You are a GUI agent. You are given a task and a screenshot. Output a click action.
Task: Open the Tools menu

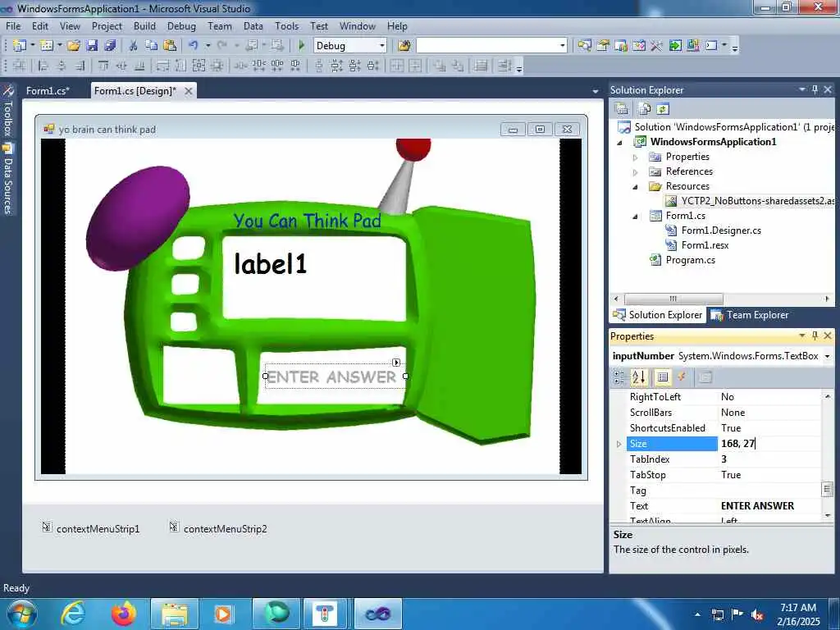[x=286, y=25]
